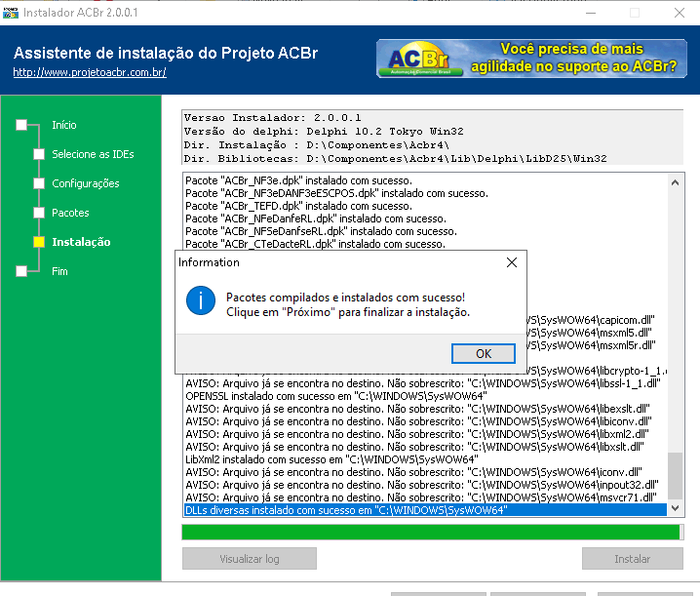
Task: Go to the Instalação step label
Action: pyautogui.click(x=81, y=242)
